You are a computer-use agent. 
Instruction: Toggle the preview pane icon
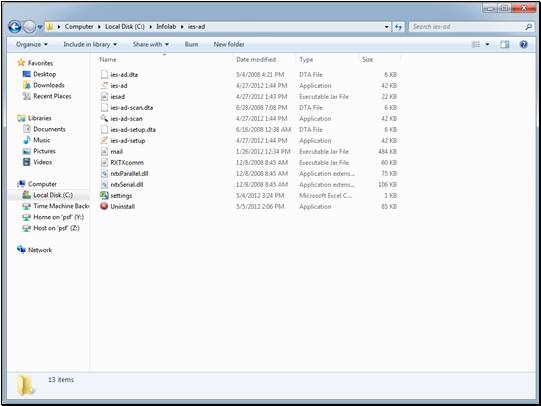[x=504, y=44]
